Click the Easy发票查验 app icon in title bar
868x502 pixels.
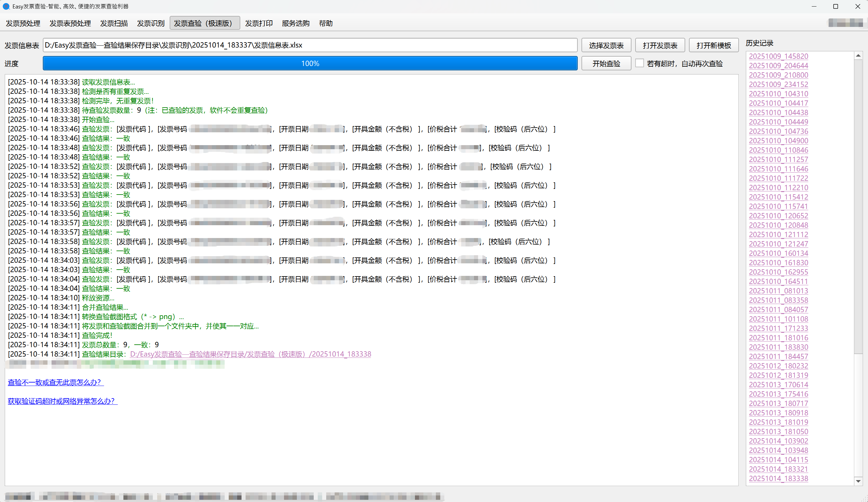[x=6, y=6]
